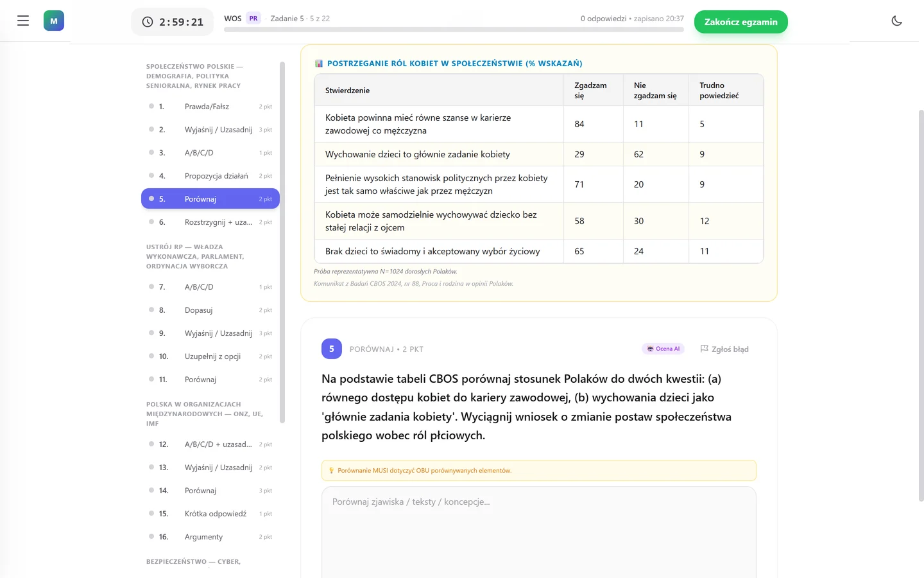
Task: Click section header 'Społeczeństwo polskie'
Action: click(x=194, y=76)
